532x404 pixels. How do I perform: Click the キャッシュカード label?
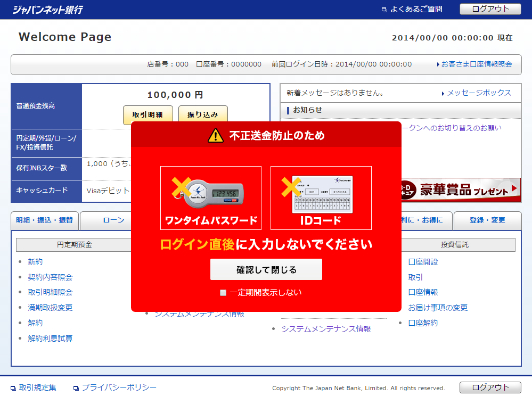(x=42, y=191)
